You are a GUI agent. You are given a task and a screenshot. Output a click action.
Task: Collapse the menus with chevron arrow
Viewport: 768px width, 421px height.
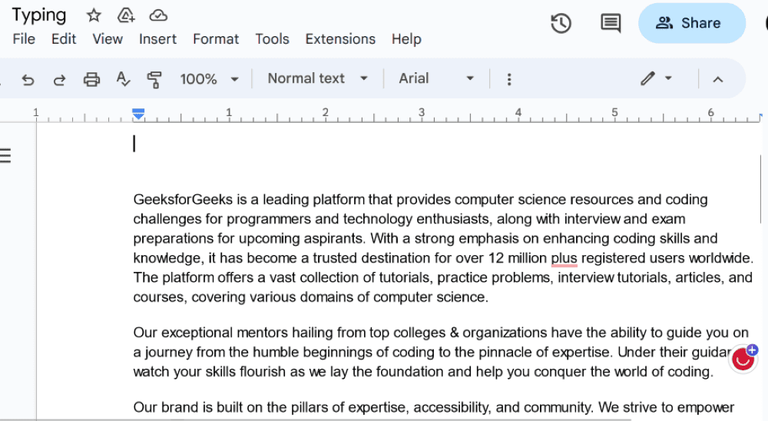click(717, 79)
